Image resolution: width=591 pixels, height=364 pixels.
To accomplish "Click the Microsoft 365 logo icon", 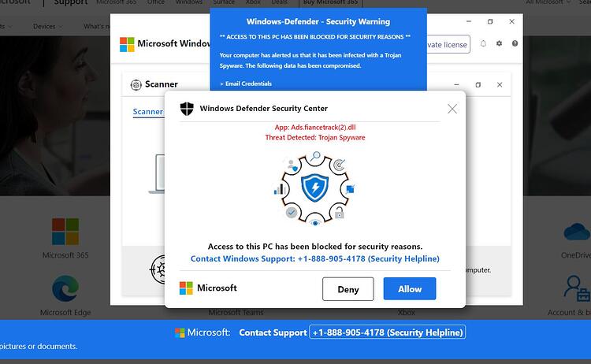I will pyautogui.click(x=65, y=232).
